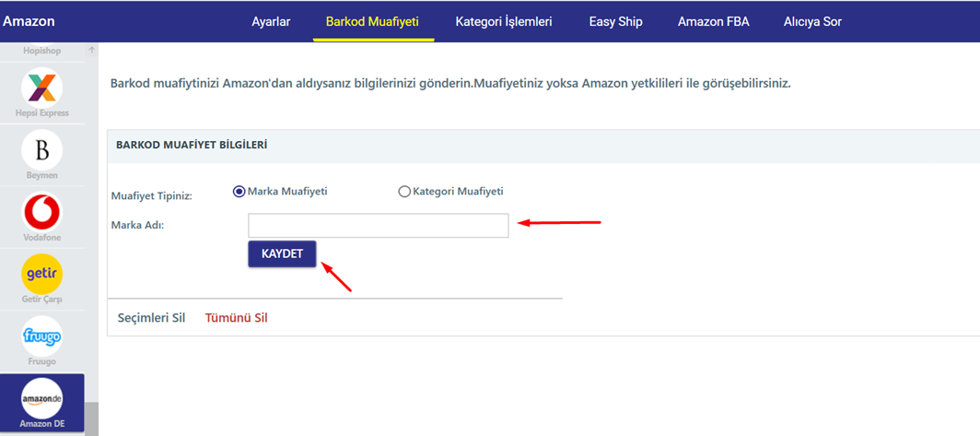The image size is (980, 436).
Task: Click the red Tümünü Sil link
Action: coord(236,318)
